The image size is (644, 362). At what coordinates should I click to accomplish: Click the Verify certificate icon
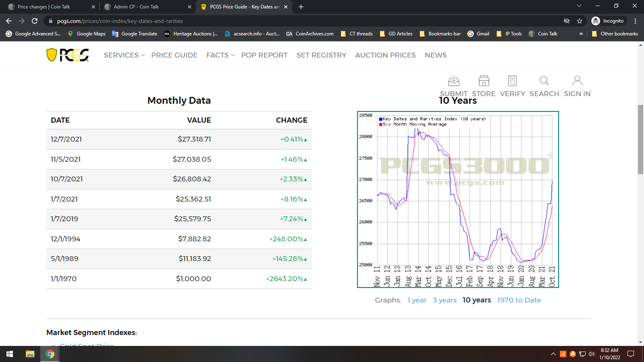pos(512,81)
